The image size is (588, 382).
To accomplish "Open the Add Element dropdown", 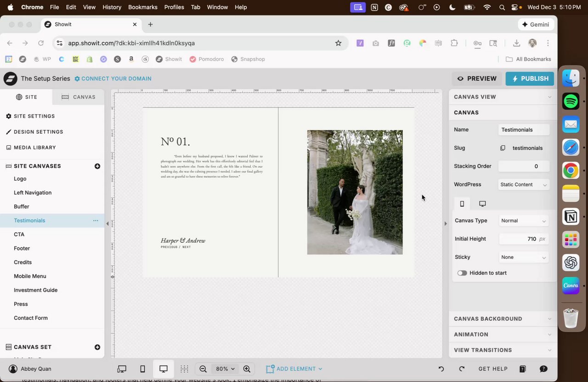I will [x=294, y=369].
